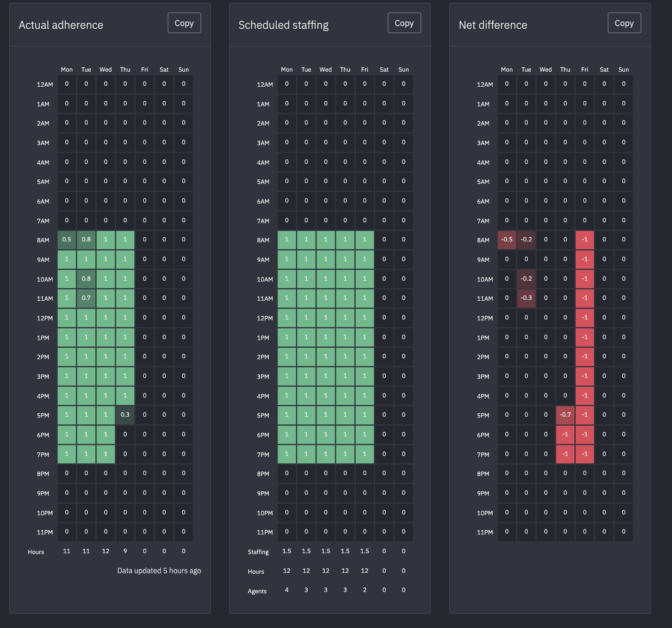Copy the Scheduled staffing table
Image resolution: width=672 pixels, height=628 pixels.
coord(404,23)
